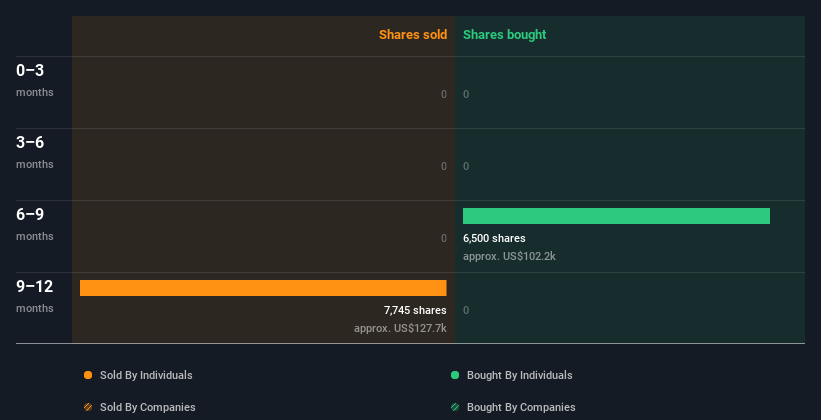
Task: Select the Bought By Individuals legend label
Action: (x=519, y=375)
